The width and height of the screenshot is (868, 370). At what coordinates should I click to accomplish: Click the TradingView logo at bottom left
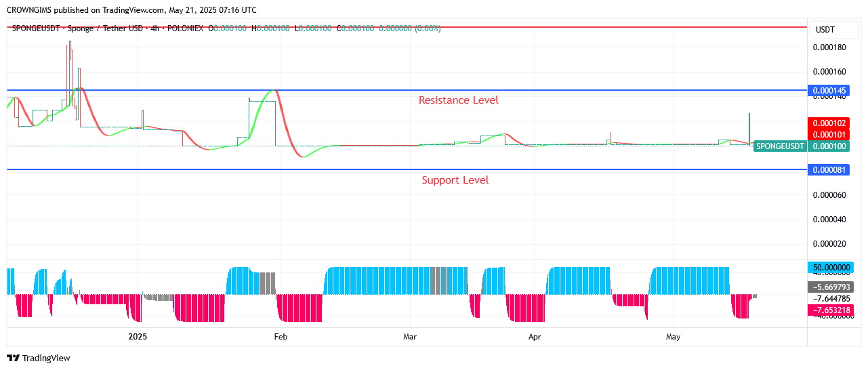[x=39, y=358]
